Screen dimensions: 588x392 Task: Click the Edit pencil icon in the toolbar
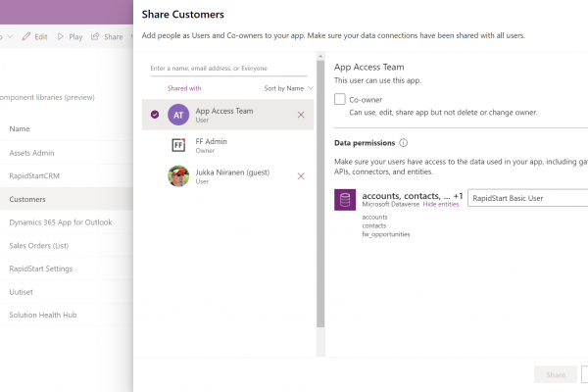click(x=25, y=36)
